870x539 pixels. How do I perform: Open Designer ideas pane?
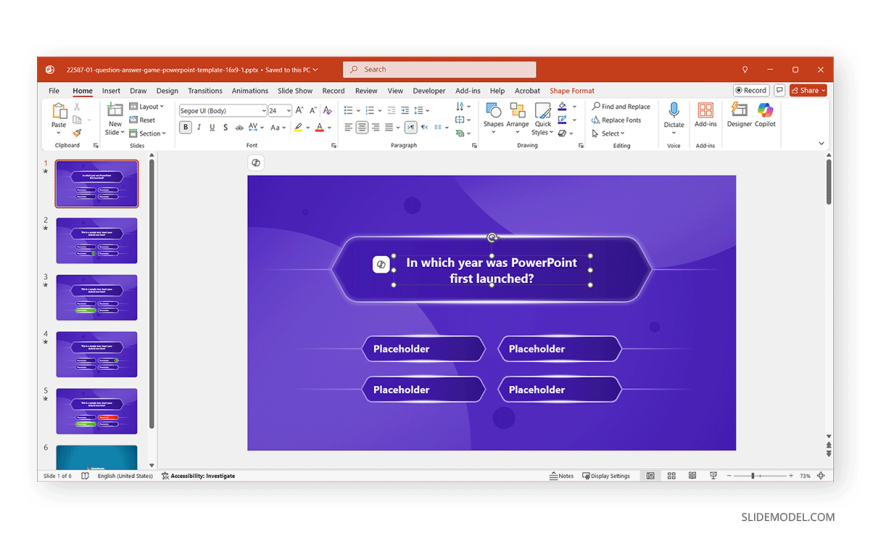[x=739, y=114]
